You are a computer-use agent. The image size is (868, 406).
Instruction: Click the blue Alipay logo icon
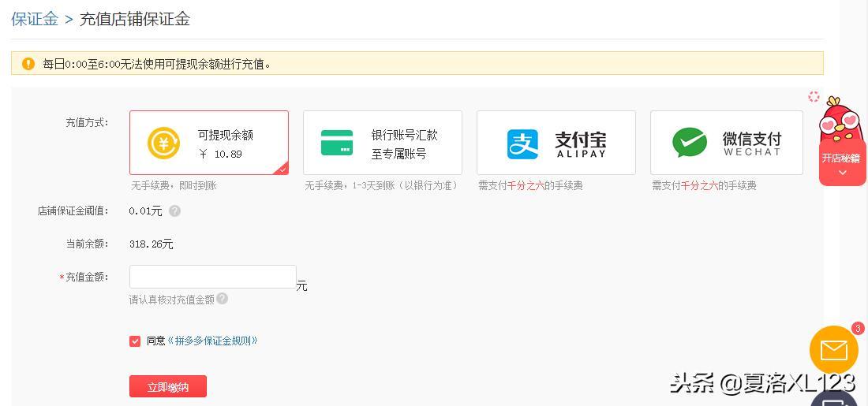522,143
